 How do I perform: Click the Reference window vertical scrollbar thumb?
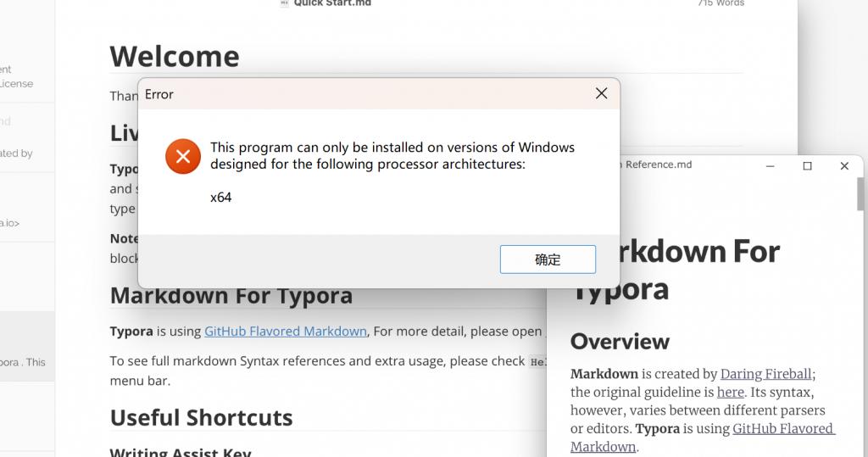tap(860, 194)
